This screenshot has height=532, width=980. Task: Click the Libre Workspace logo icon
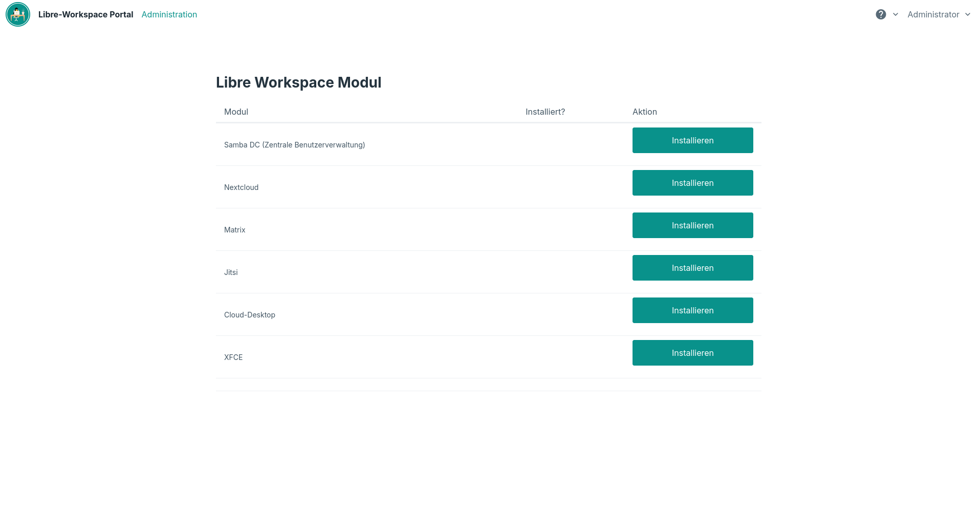pos(18,14)
